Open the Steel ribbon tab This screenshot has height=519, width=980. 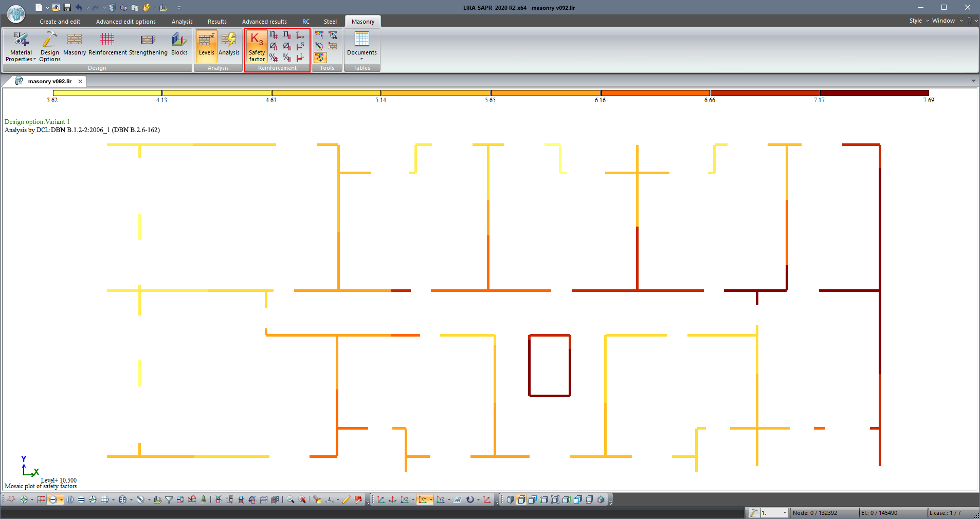point(330,22)
